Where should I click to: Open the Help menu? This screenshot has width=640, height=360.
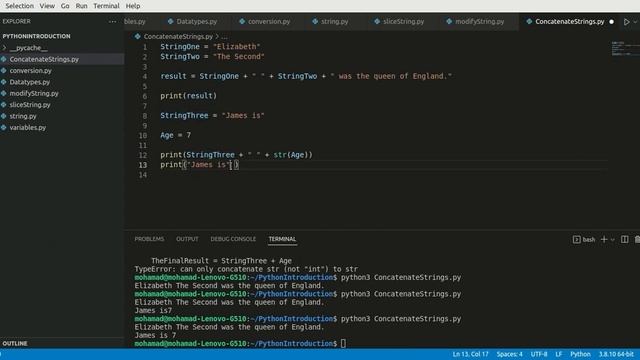tap(133, 6)
